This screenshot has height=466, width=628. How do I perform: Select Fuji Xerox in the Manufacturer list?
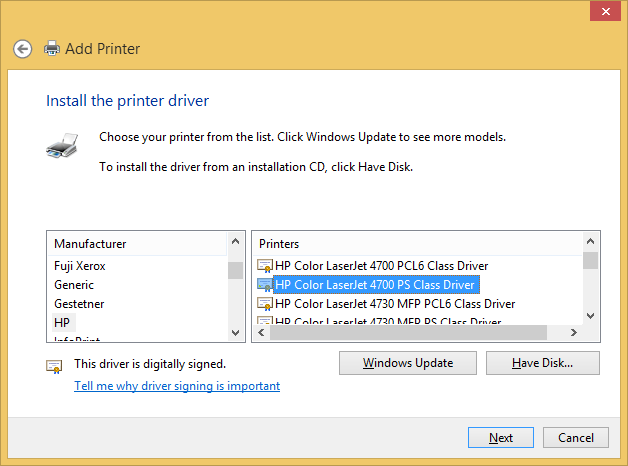(x=80, y=266)
